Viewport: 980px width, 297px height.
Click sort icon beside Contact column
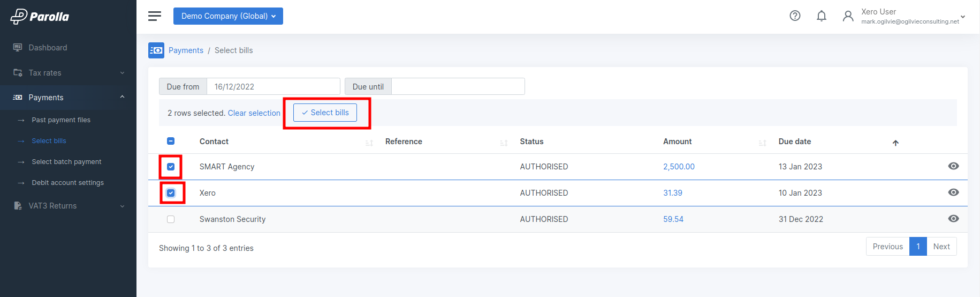[369, 143]
